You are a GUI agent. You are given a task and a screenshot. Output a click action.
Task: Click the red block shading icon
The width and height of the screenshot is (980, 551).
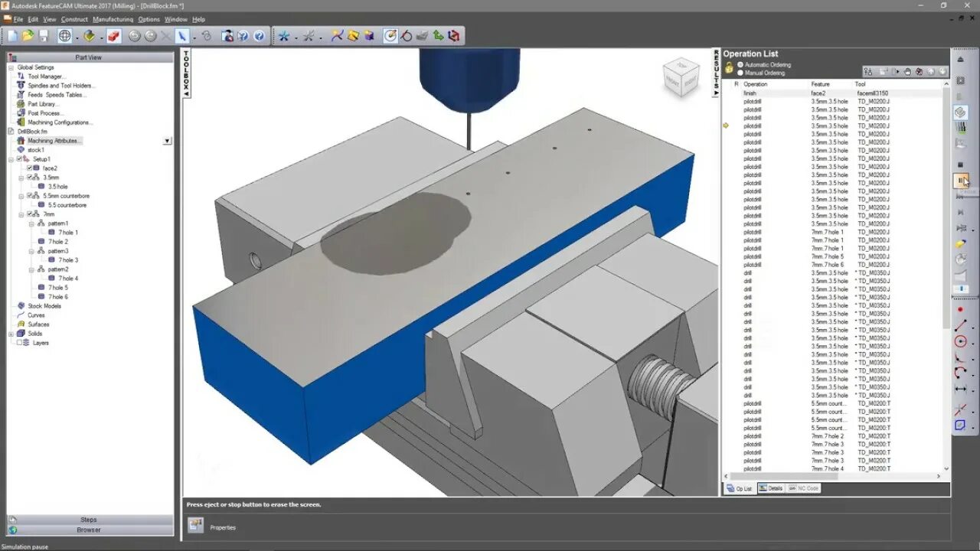pyautogui.click(x=114, y=35)
